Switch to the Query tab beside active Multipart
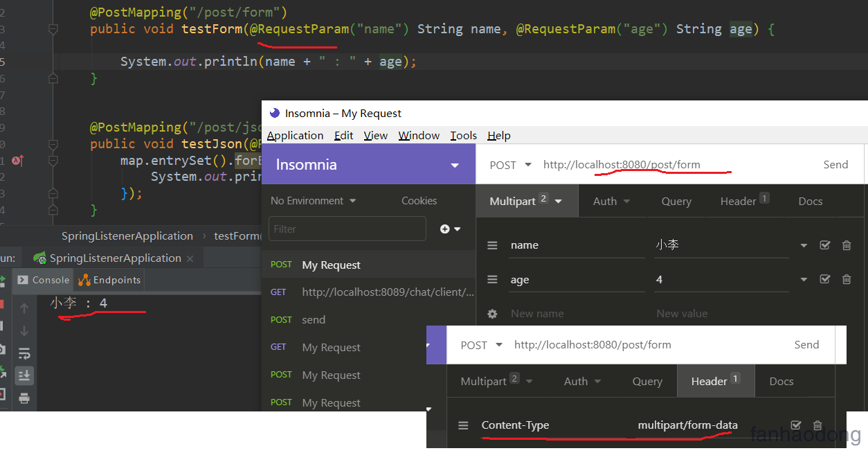Image resolution: width=868 pixels, height=453 pixels. (676, 202)
